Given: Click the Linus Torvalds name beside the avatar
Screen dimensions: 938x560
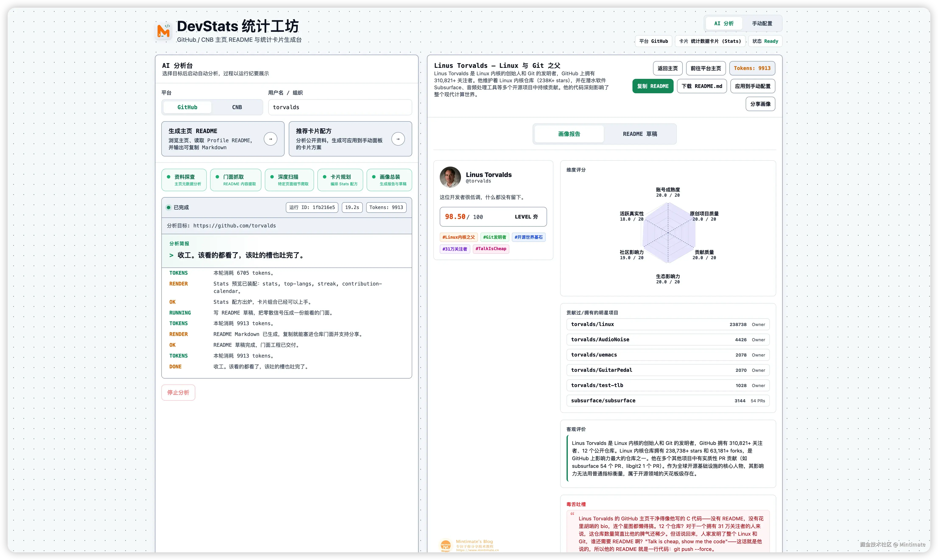Looking at the screenshot, I should 489,174.
